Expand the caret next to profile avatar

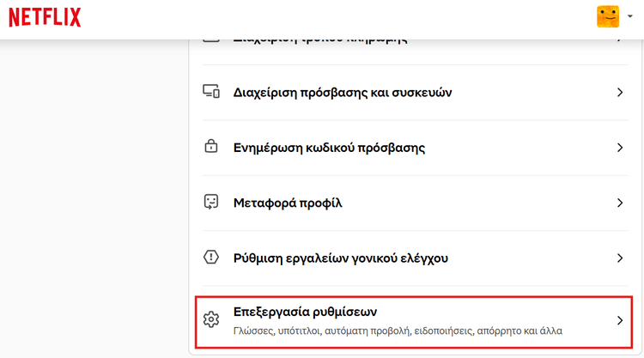tap(629, 17)
